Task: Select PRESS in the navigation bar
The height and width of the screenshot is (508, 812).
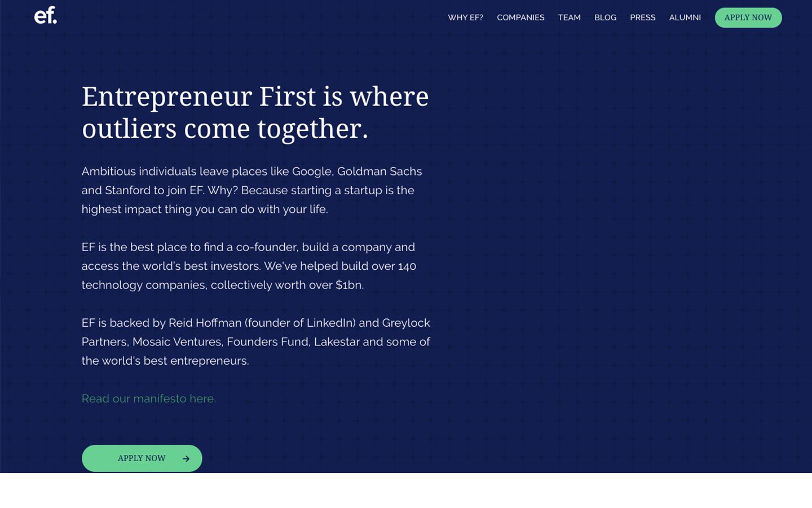Action: coord(642,17)
